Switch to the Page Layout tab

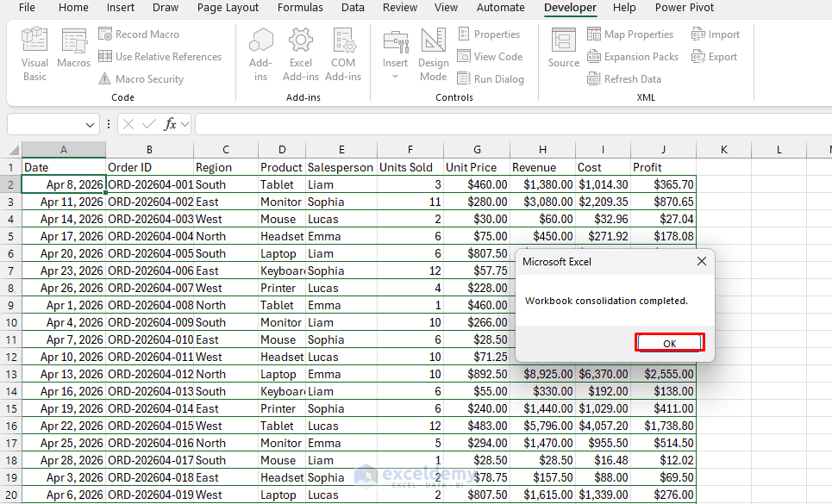pyautogui.click(x=228, y=8)
